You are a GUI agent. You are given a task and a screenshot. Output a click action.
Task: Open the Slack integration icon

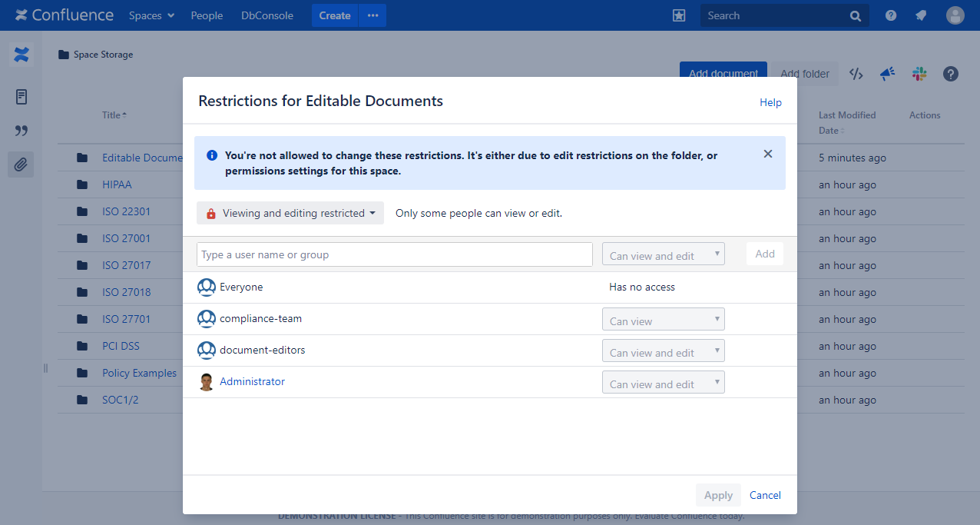(919, 74)
